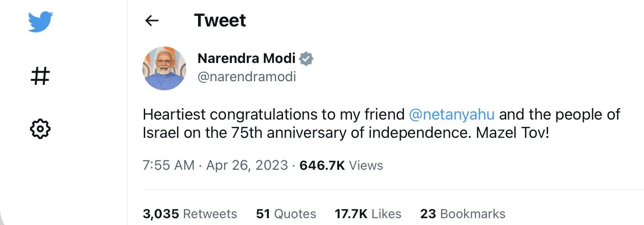
Task: Show the 3,035 Retweets list
Action: (x=190, y=214)
